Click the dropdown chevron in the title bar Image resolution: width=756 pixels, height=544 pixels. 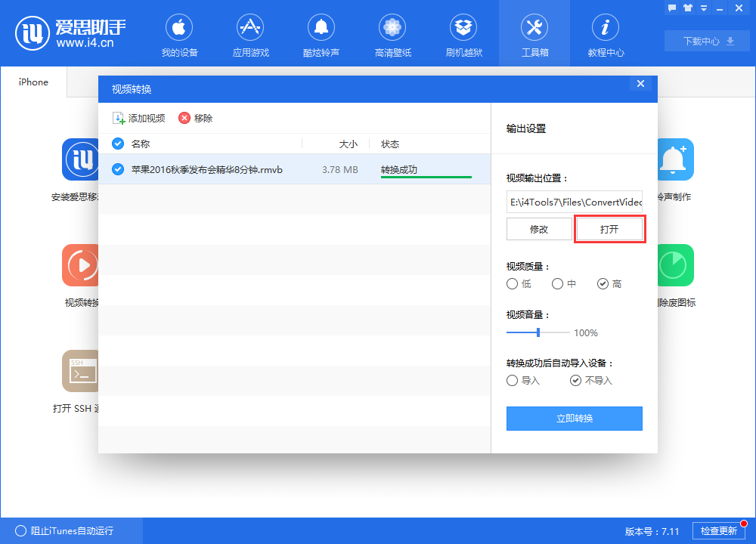click(x=705, y=8)
